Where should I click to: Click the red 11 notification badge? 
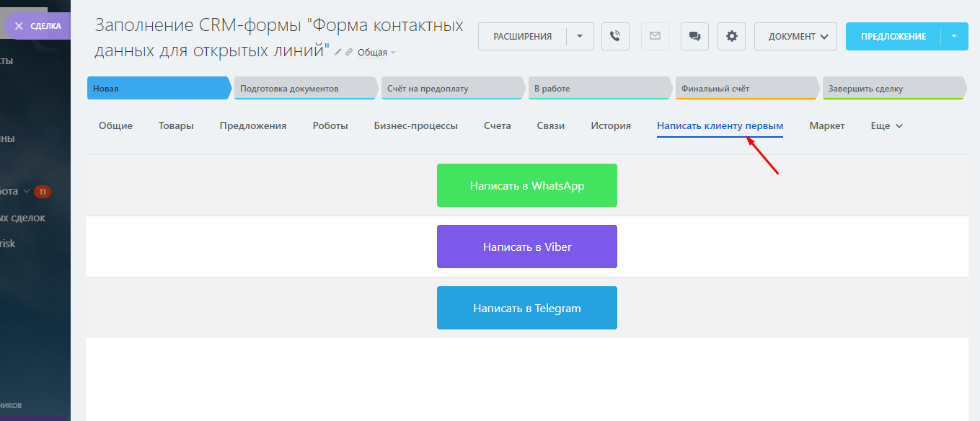(x=43, y=192)
